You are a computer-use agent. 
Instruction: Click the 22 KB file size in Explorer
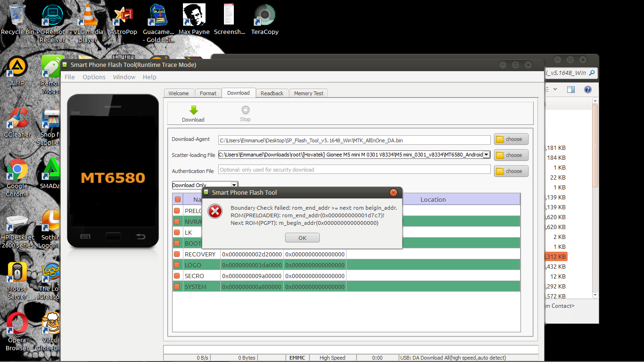[x=558, y=177]
